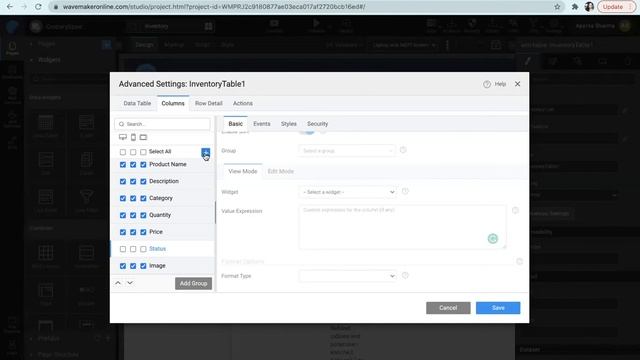
Task: Click the browser address bar URL
Action: point(214,7)
